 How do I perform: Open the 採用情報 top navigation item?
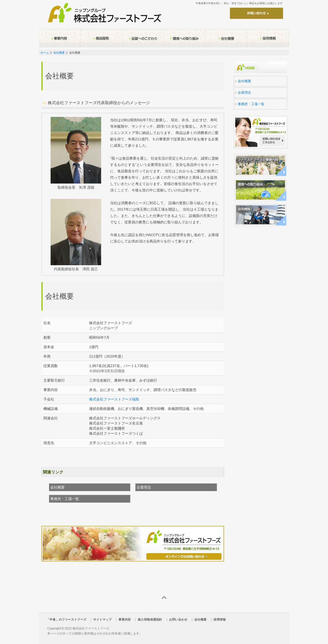pyautogui.click(x=268, y=38)
